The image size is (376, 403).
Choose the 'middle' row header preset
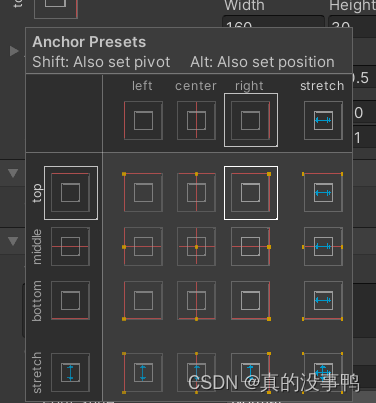click(70, 247)
